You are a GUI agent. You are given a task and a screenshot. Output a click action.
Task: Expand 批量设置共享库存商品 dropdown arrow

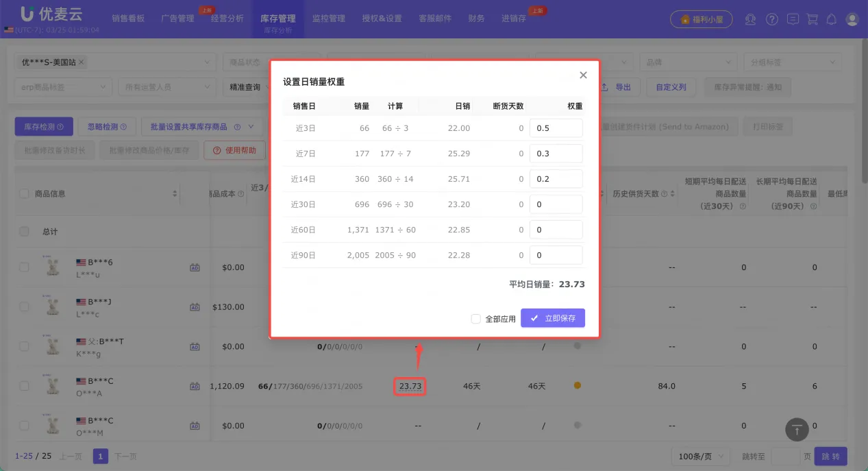251,127
